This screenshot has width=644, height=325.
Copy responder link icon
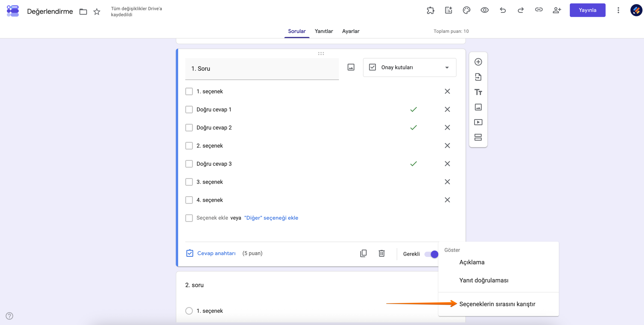(x=539, y=10)
